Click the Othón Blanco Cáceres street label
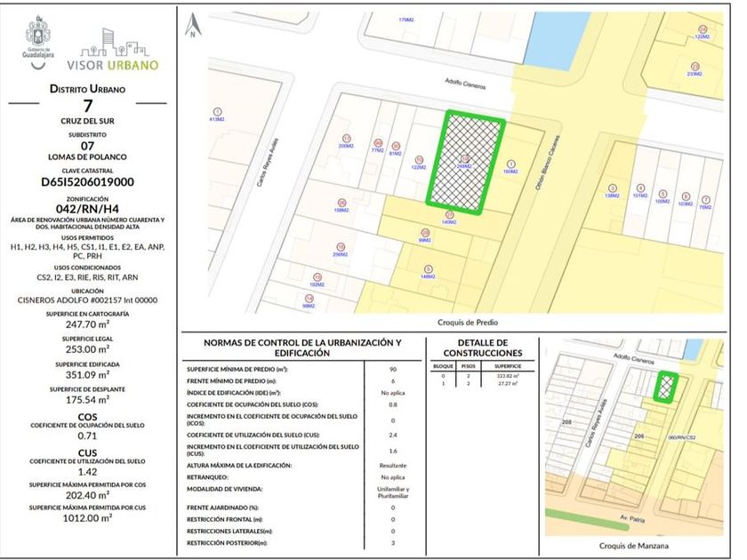Image resolution: width=747 pixels, height=560 pixels. (548, 163)
